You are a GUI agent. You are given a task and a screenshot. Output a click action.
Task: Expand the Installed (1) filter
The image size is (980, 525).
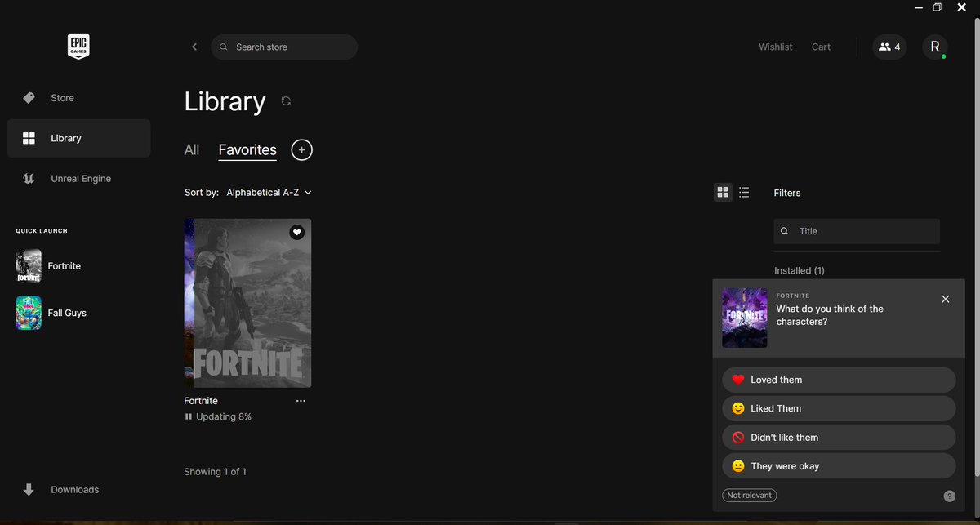[x=800, y=270]
